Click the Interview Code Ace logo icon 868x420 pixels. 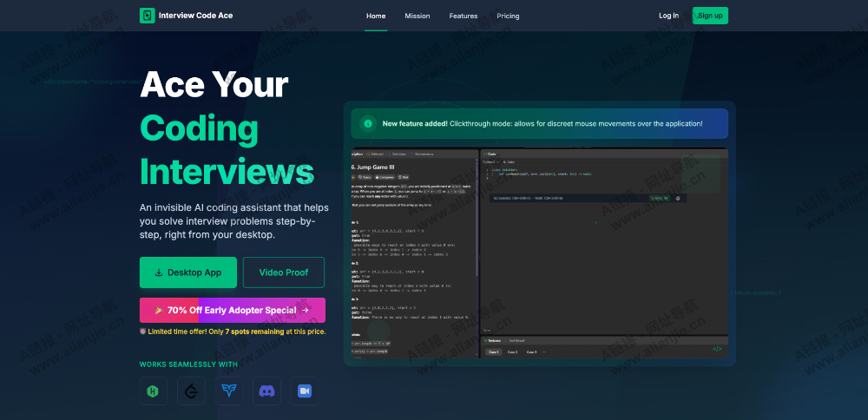[x=148, y=16]
